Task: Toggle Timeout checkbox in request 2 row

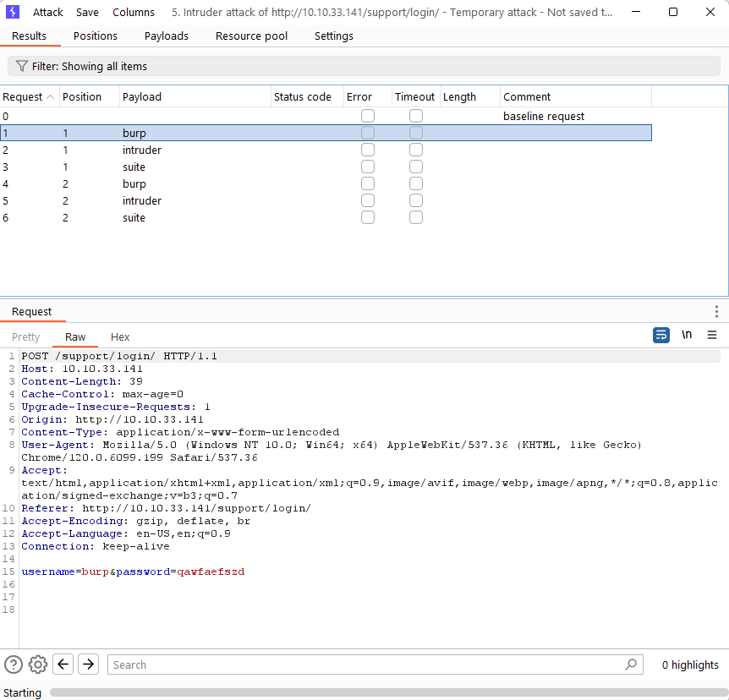Action: pos(415,150)
